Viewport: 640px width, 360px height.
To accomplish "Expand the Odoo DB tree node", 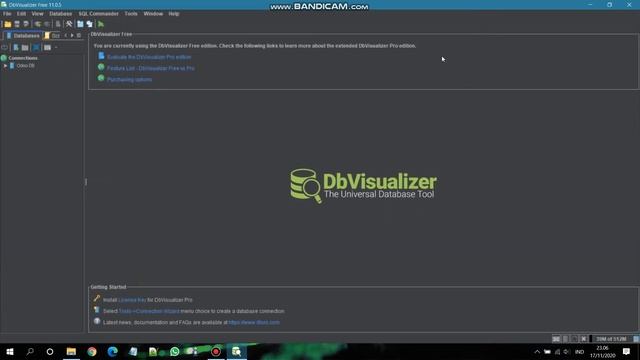I will pos(5,65).
